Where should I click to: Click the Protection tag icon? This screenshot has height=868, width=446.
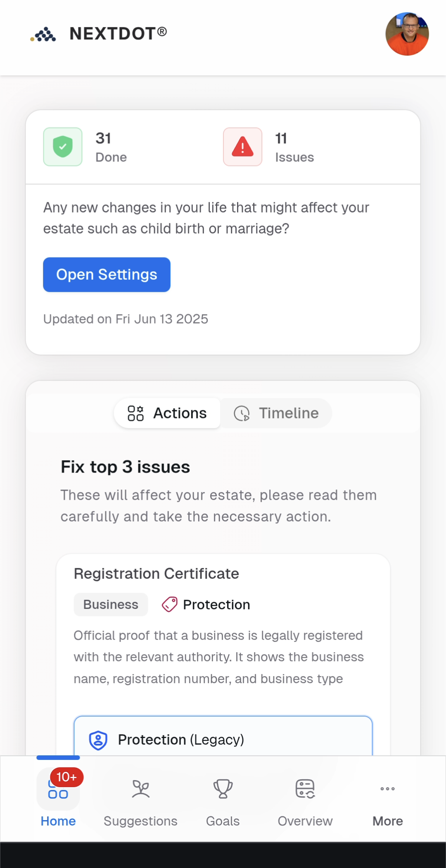click(170, 605)
